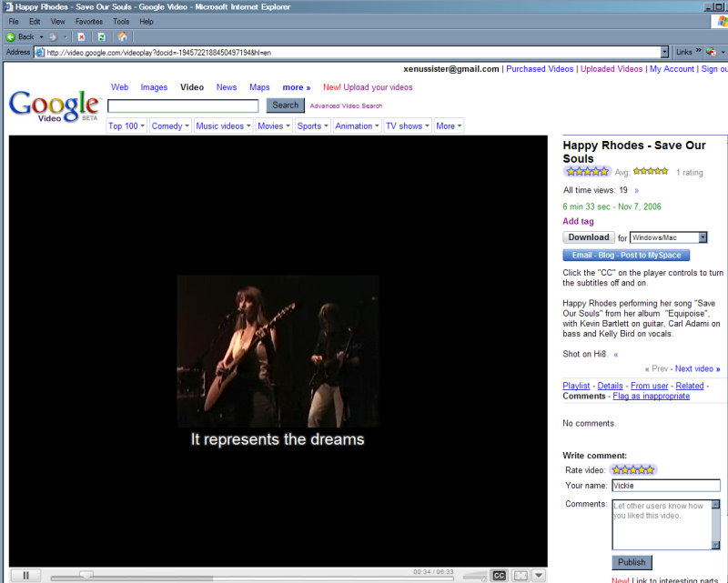
Task: Open the View menu
Action: pos(57,21)
